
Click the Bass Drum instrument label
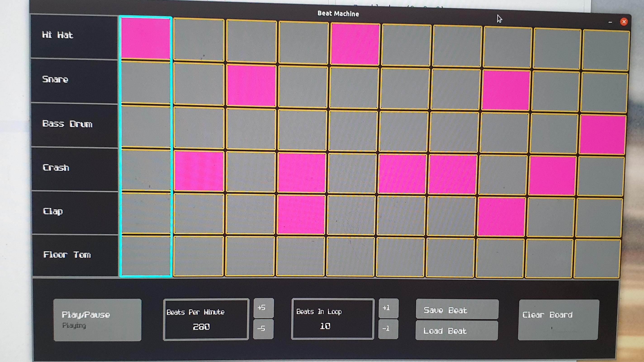75,125
